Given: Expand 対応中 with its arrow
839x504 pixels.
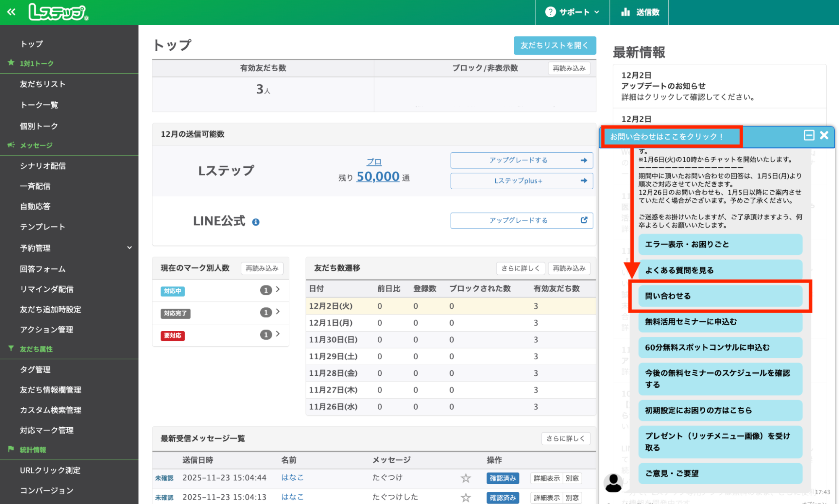Looking at the screenshot, I should click(x=278, y=290).
